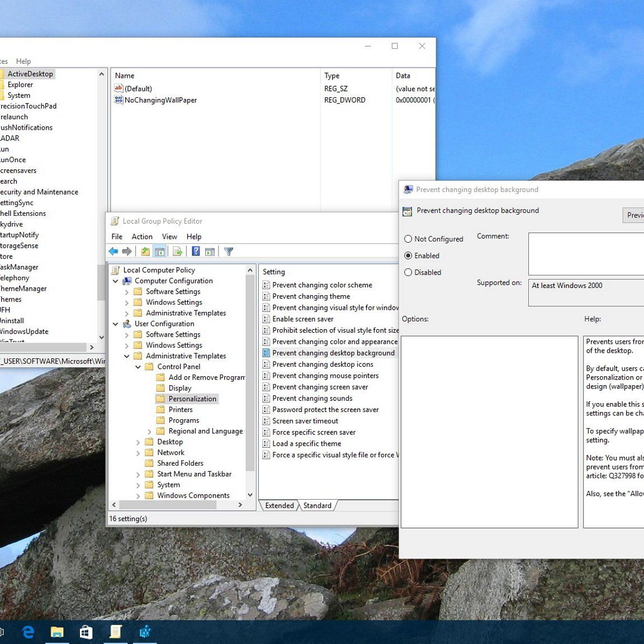Select the Not Configured radio button
The image size is (644, 644).
pos(408,239)
